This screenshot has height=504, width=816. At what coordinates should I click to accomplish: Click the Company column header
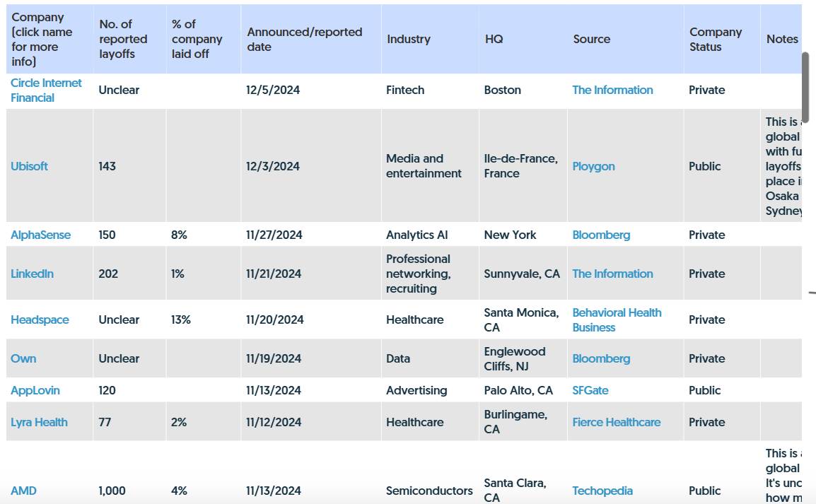tap(39, 39)
